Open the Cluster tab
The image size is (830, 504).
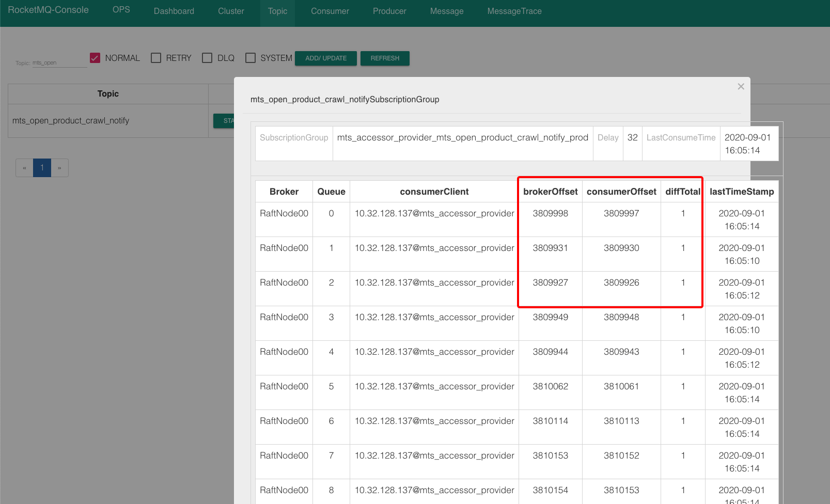click(231, 11)
